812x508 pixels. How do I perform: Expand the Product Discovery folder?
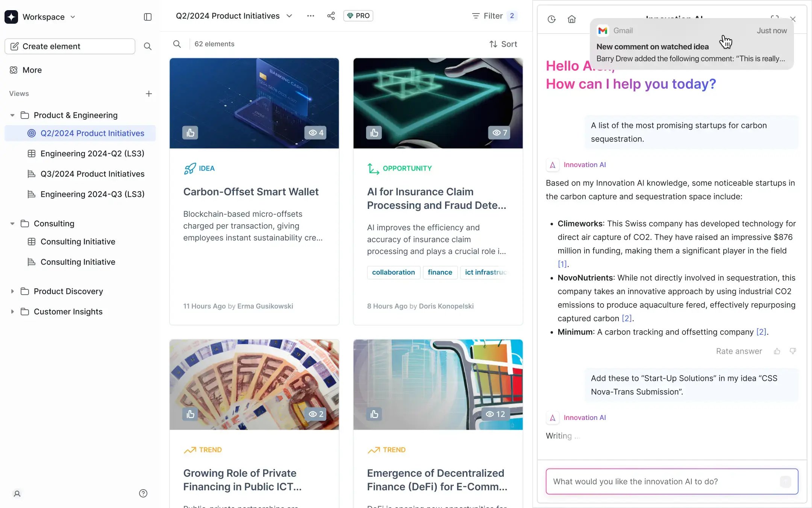coord(12,291)
